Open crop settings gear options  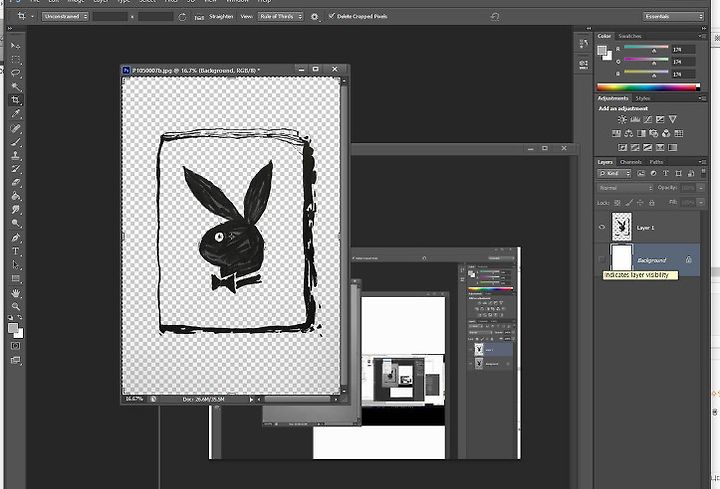[315, 17]
